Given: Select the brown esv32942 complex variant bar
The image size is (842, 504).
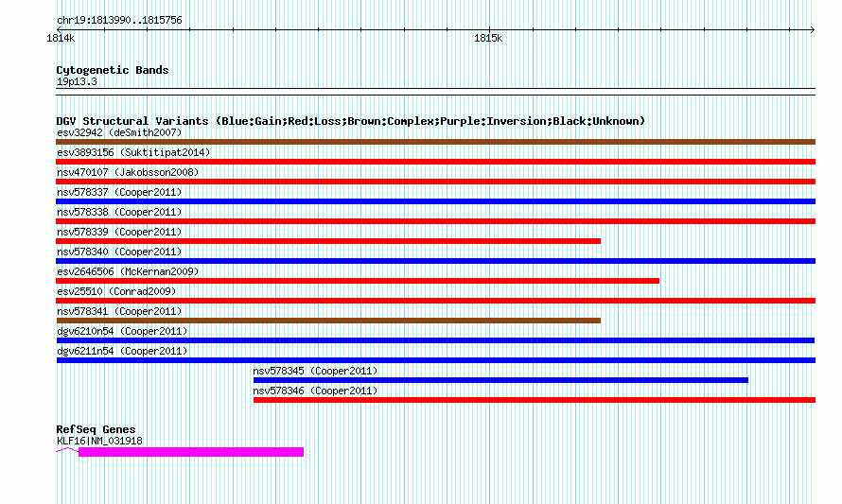Looking at the screenshot, I should tap(435, 142).
